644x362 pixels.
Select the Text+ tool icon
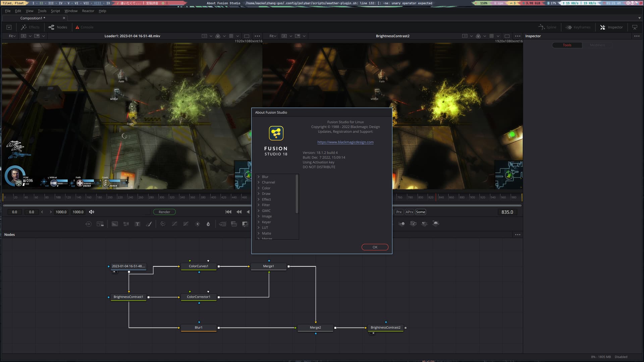[x=137, y=224]
